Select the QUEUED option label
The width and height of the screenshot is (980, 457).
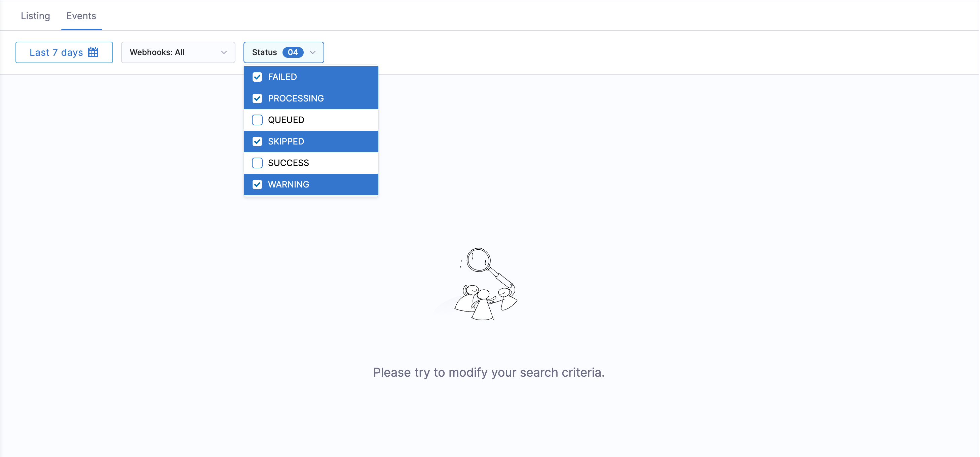pos(286,120)
